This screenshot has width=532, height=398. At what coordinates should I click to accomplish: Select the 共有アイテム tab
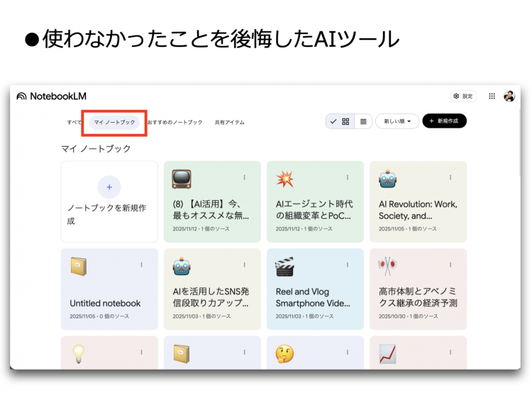coord(229,122)
